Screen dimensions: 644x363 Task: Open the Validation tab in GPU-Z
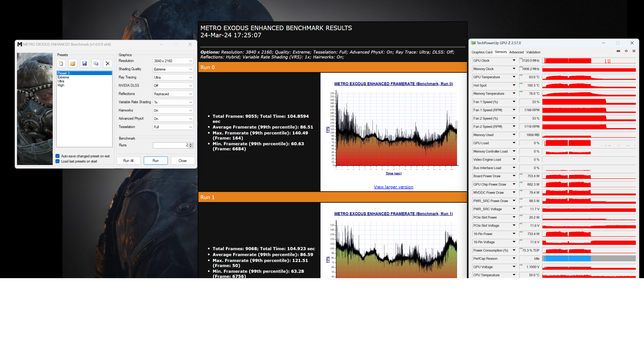[x=533, y=52]
